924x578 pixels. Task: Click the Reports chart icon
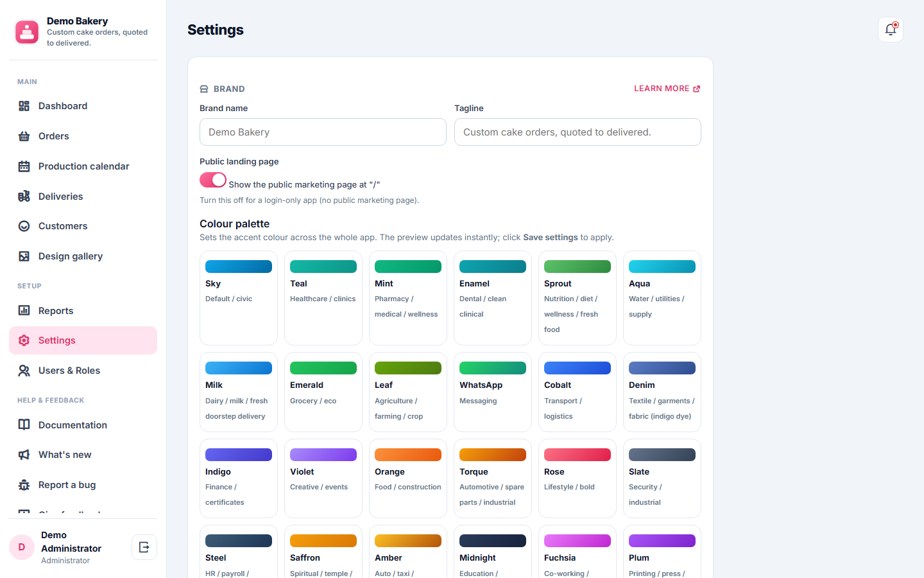[x=24, y=311]
